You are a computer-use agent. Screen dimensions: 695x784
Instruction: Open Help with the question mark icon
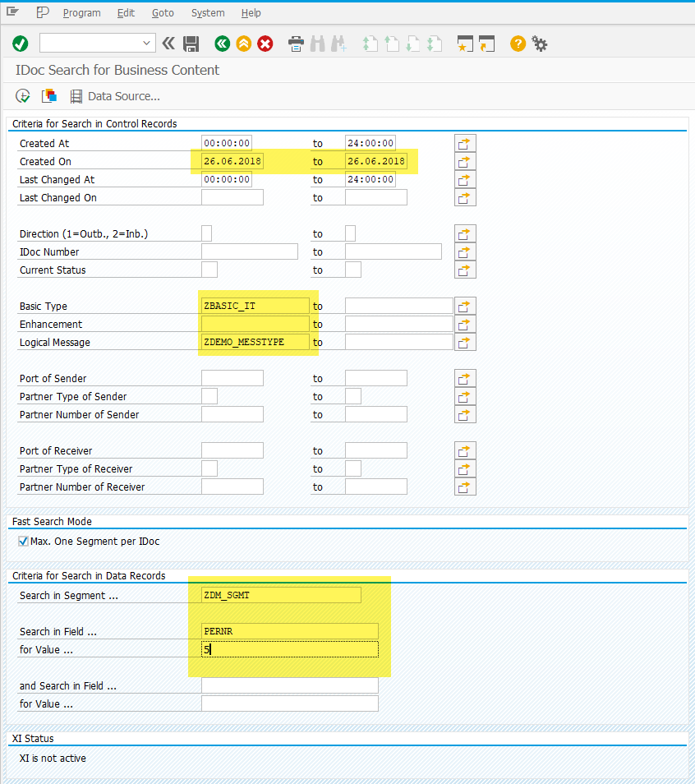pos(517,43)
